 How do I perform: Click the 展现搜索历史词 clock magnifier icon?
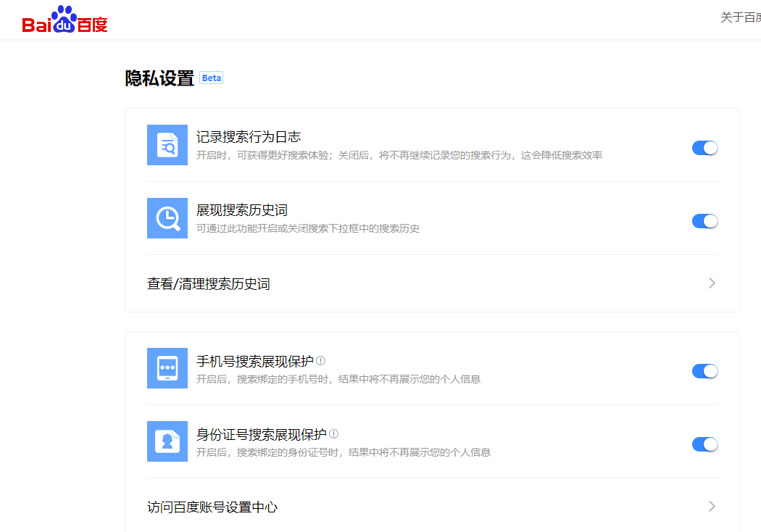pos(167,218)
